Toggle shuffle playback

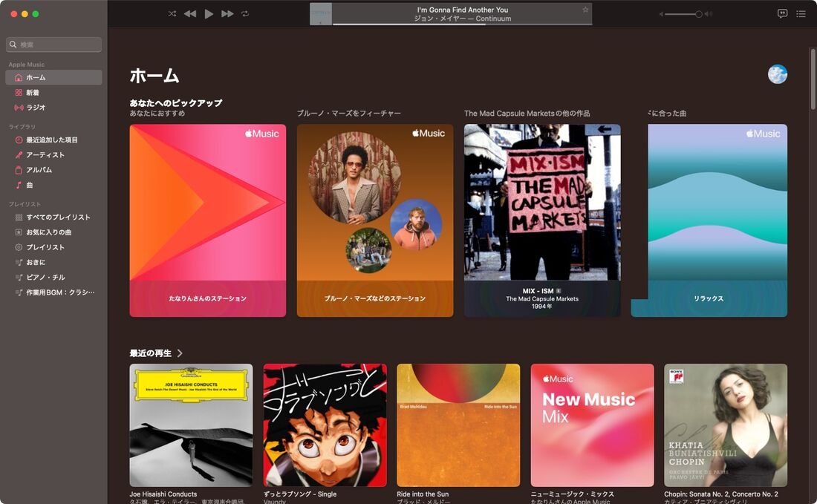click(172, 14)
